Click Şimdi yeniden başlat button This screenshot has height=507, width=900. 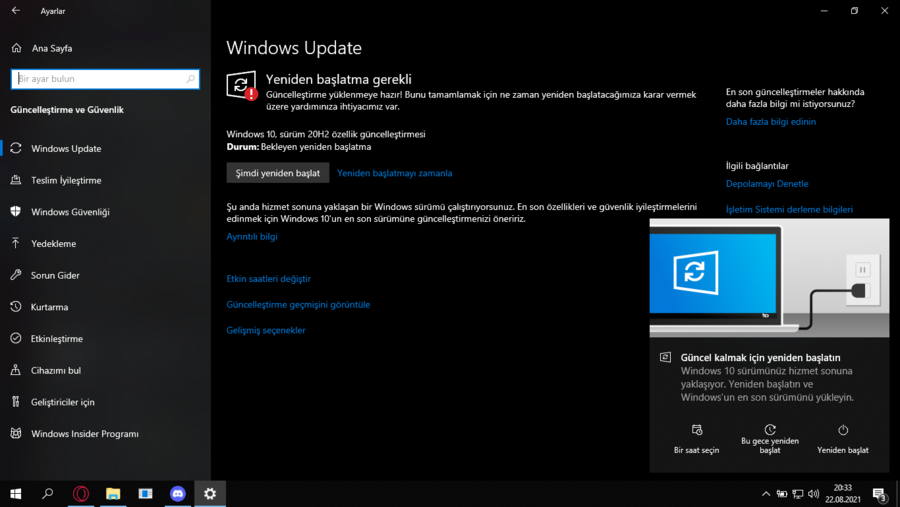tap(278, 173)
